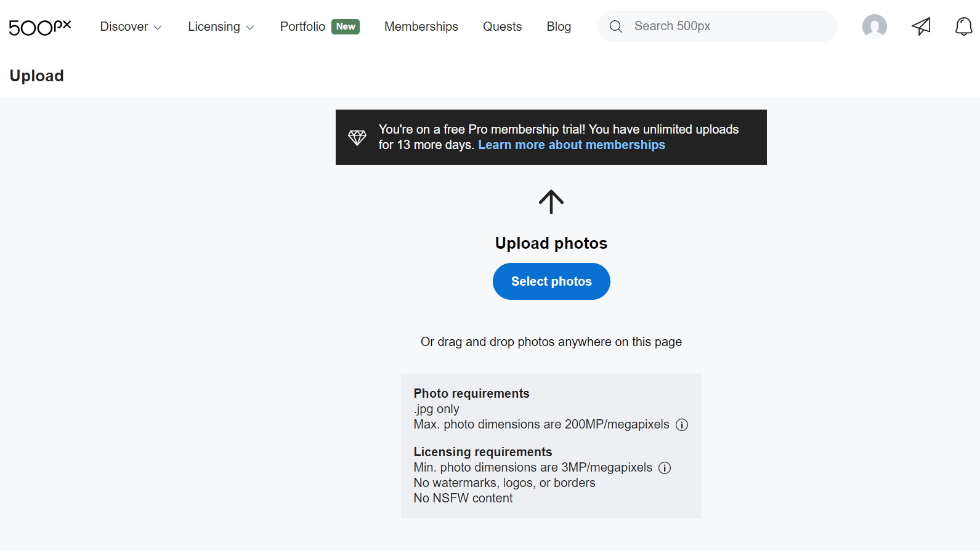980x551 pixels.
Task: Click 'Or drag and drop photos' text
Action: (x=551, y=342)
